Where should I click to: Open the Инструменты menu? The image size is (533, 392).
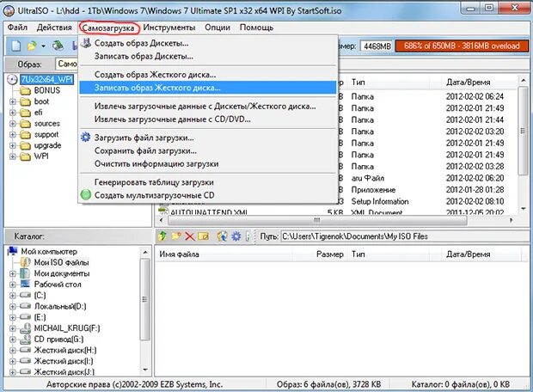tap(169, 28)
